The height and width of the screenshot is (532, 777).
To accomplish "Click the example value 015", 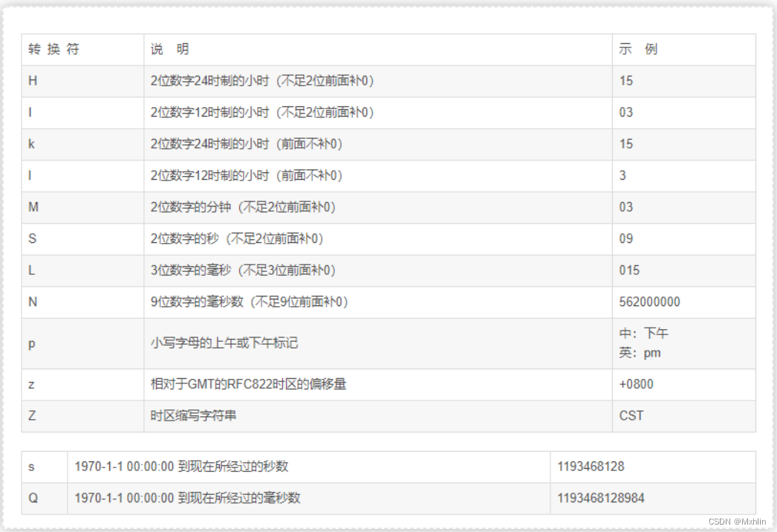I will [x=629, y=270].
